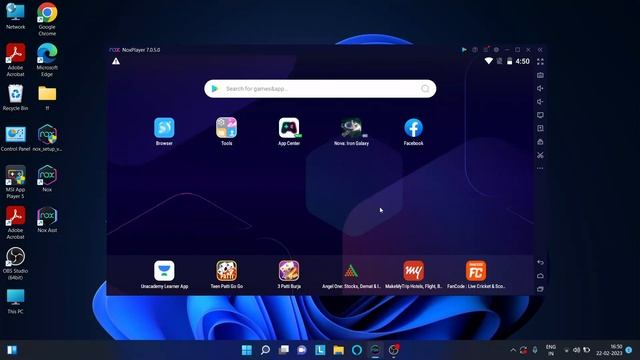Click the Wi-Fi status icon in Nox
640x360 pixels.
(489, 61)
